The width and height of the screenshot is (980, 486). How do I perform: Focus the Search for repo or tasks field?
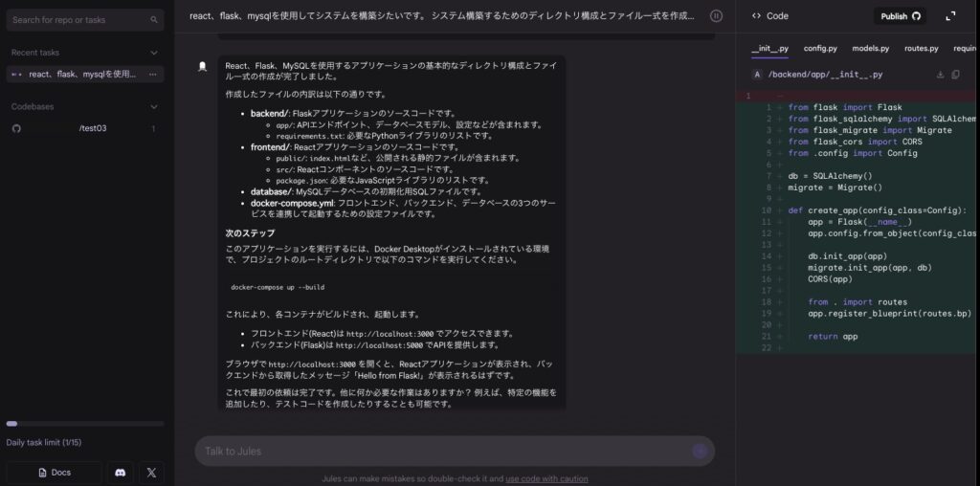pyautogui.click(x=85, y=20)
